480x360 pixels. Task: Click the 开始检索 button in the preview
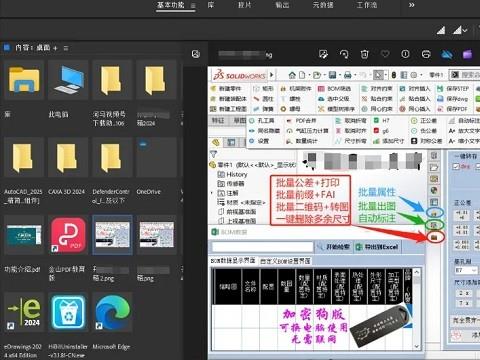334,247
